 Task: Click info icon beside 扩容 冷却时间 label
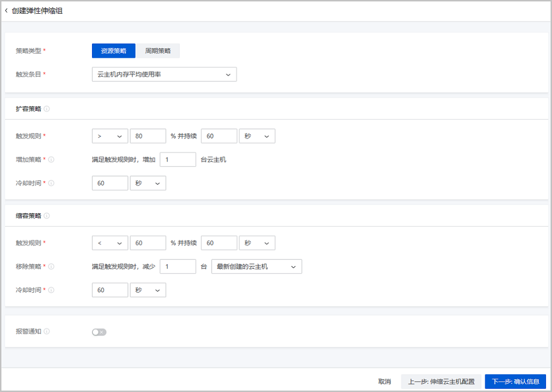coord(51,183)
